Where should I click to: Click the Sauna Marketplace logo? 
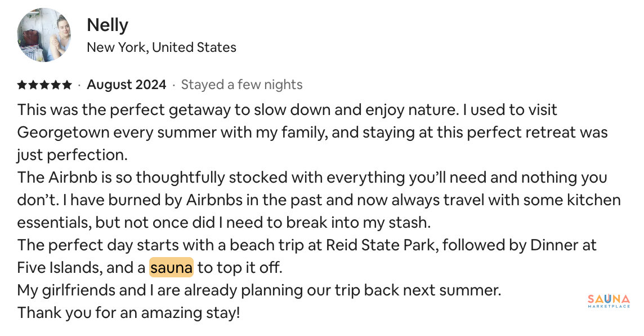609,301
